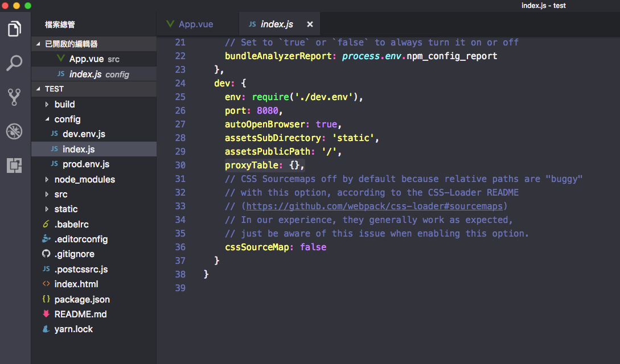Collapse the TEST project section
The image size is (620, 364).
(54, 89)
